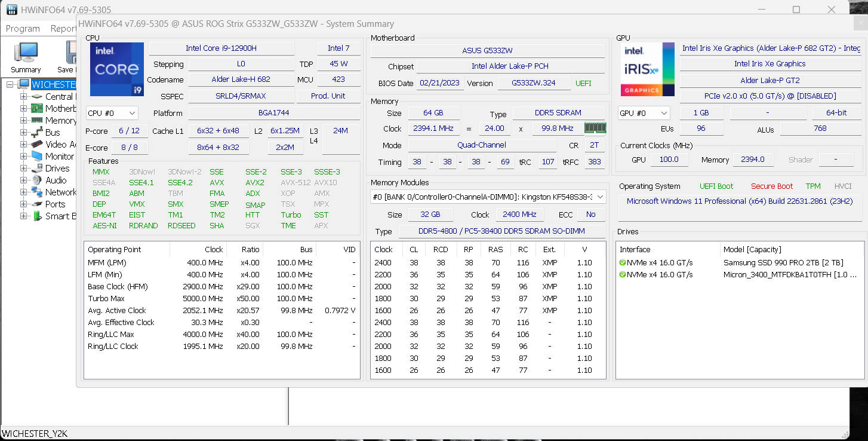
Task: Click the Save Report floppy disk icon
Action: click(70, 52)
